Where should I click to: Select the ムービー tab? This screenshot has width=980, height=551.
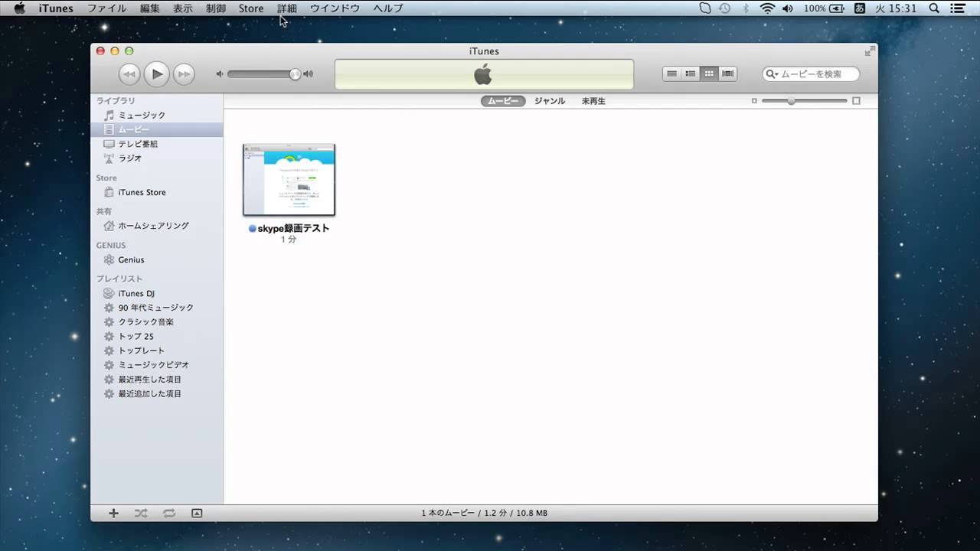click(x=503, y=101)
